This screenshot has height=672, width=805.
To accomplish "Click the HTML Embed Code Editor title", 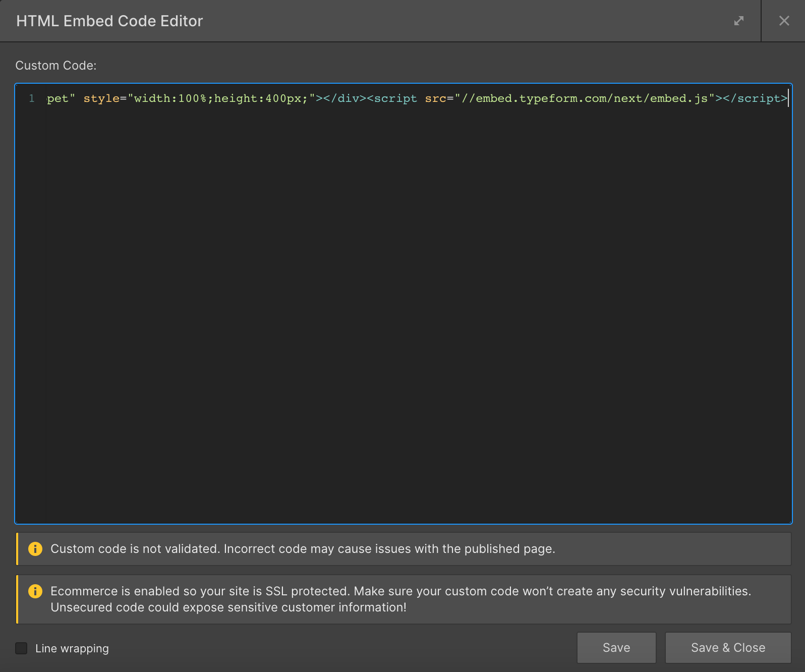I will pos(109,21).
